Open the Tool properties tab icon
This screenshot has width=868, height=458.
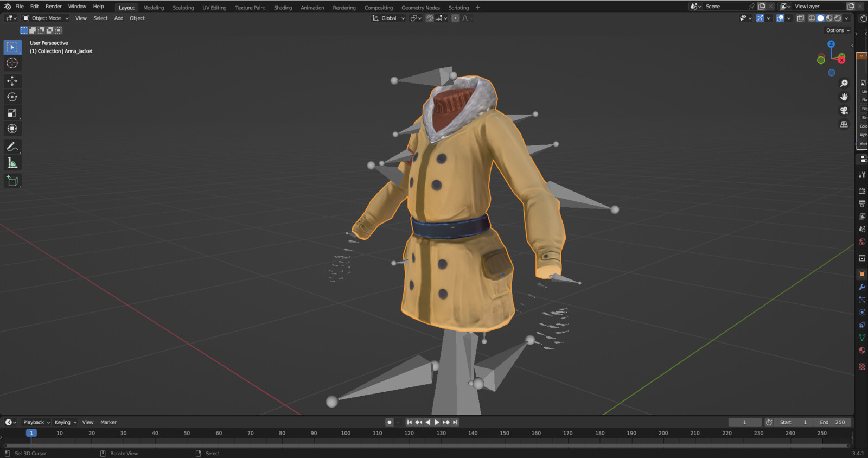point(862,175)
